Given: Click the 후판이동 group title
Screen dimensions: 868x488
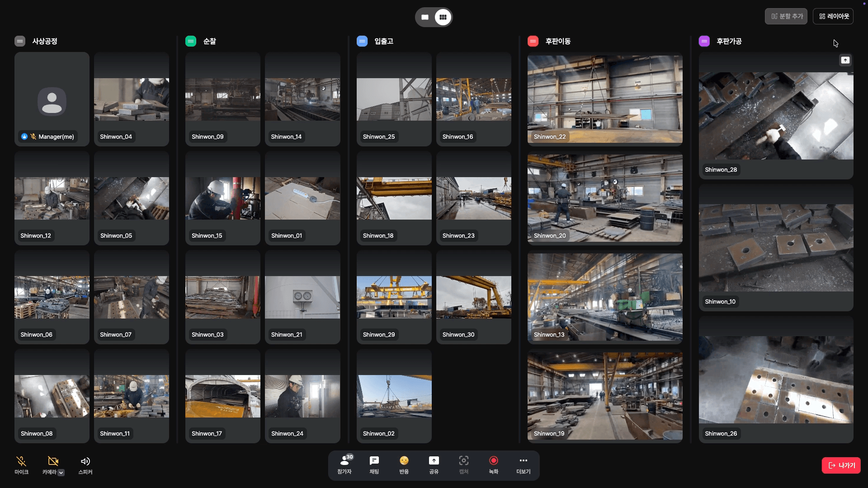Looking at the screenshot, I should (558, 41).
